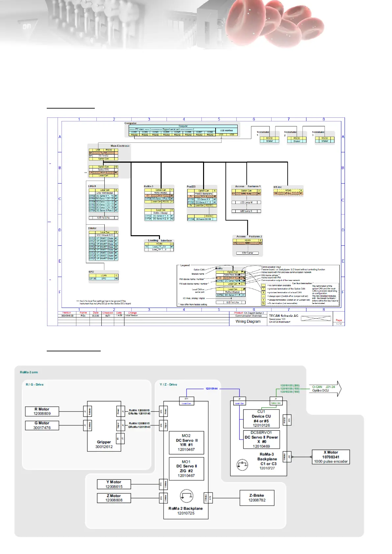Screen dimensions: 392x554
Task: Click the Y / Z - Drive heading
Action: (168, 384)
